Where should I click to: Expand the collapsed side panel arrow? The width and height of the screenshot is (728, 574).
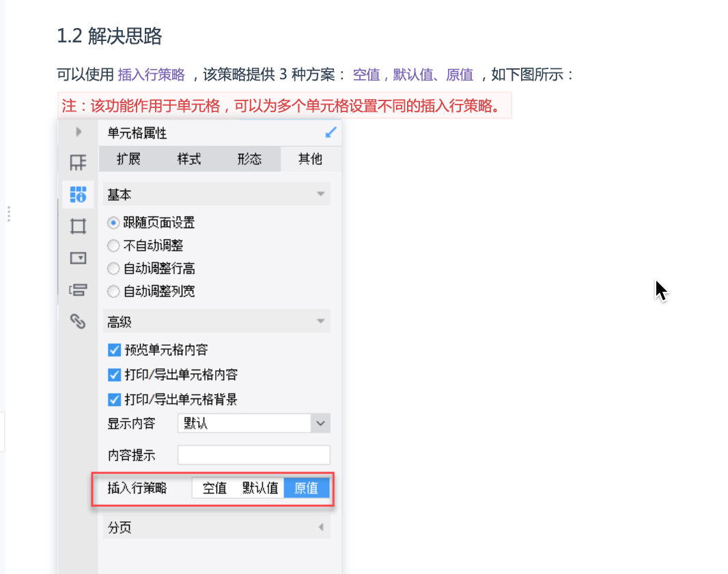pyautogui.click(x=79, y=133)
